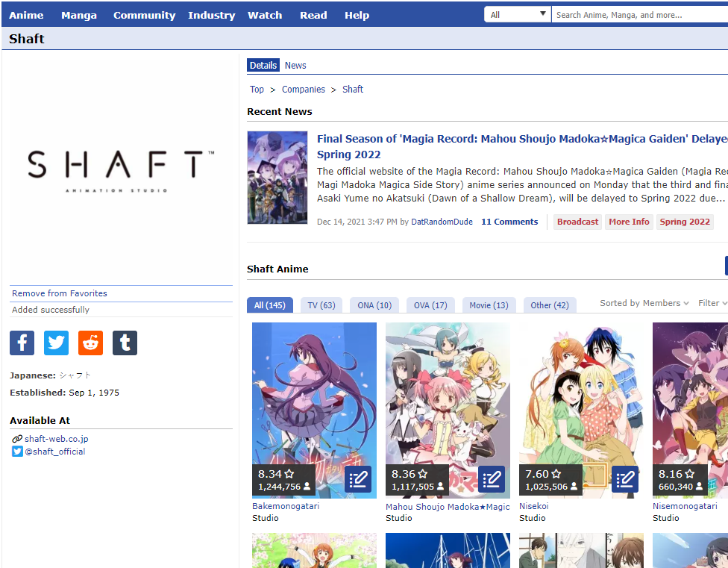Viewport: 728px width, 568px height.
Task: Open the Industry menu
Action: pyautogui.click(x=212, y=16)
